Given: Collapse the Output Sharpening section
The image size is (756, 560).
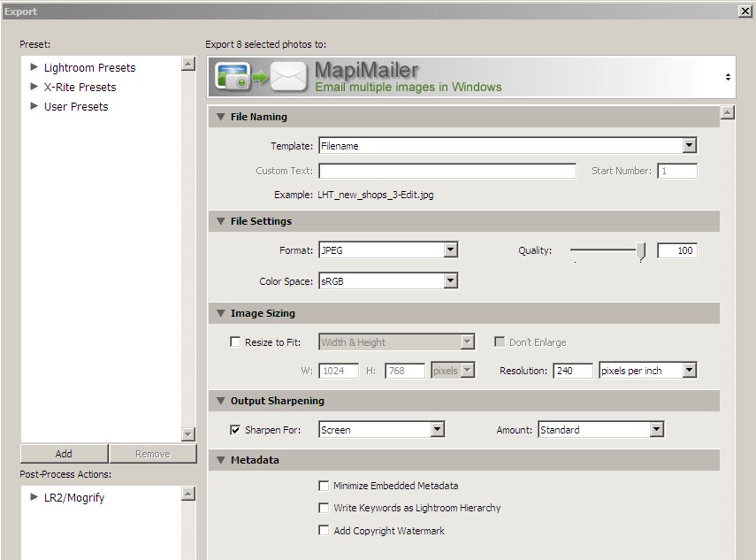Looking at the screenshot, I should coord(221,401).
